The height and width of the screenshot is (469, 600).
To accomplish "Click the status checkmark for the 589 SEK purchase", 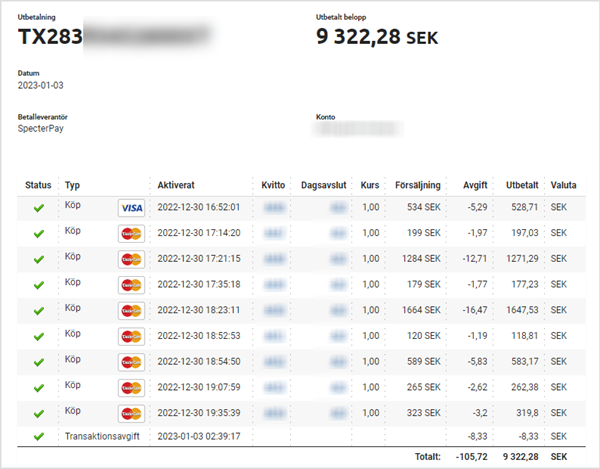I will click(x=39, y=361).
